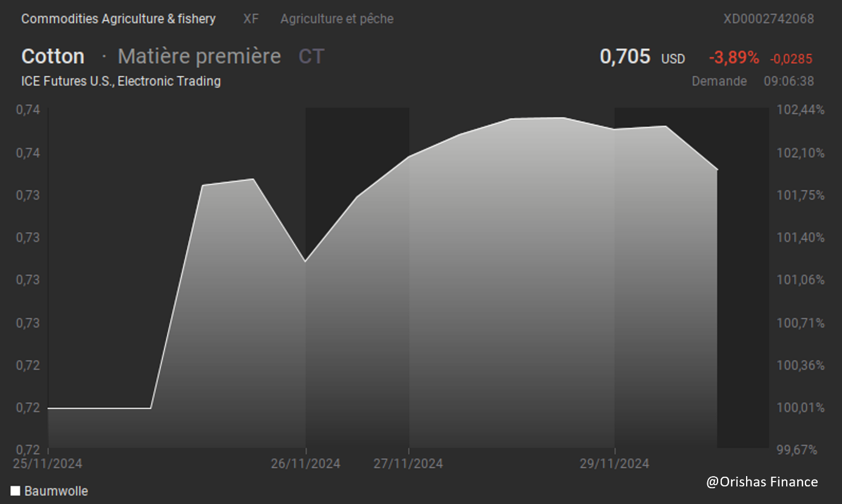Click the Matière première label
842x504 pixels.
pos(199,56)
